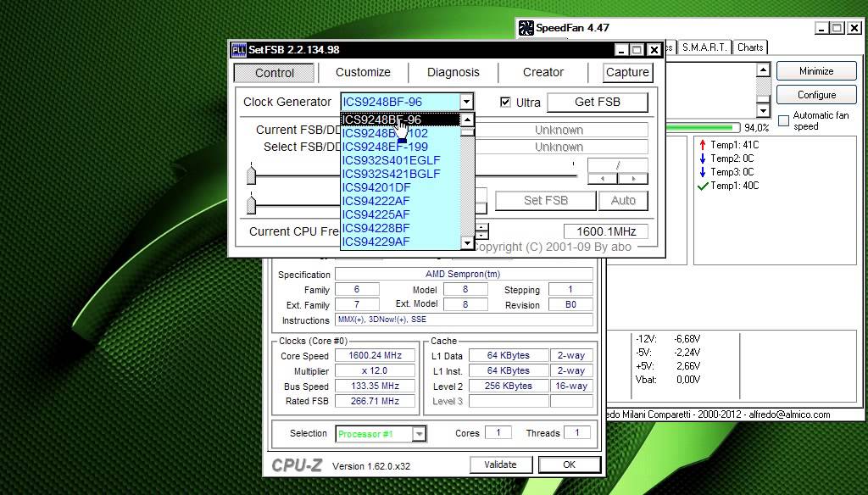868x495 pixels.
Task: Switch to the Creator tab in SetFSB
Action: (x=543, y=73)
